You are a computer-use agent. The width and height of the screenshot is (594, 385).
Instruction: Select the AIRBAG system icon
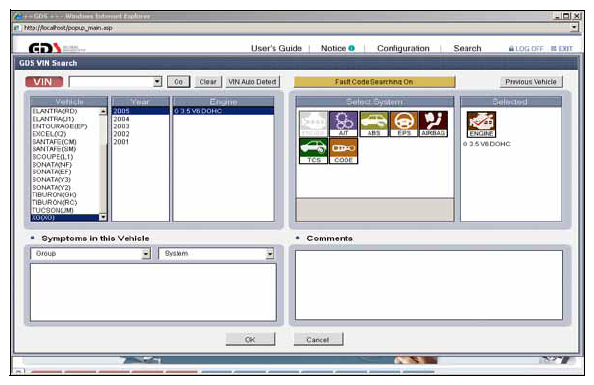tap(433, 124)
